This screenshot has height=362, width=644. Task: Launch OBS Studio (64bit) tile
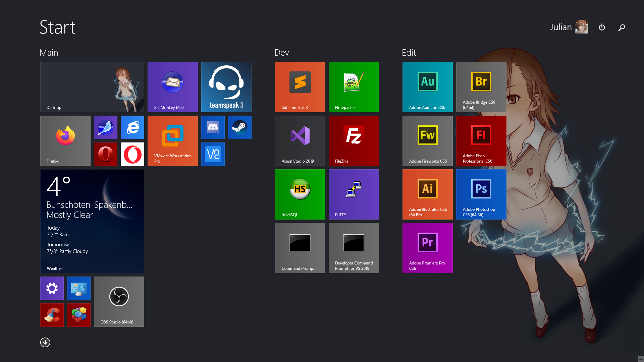(x=119, y=302)
